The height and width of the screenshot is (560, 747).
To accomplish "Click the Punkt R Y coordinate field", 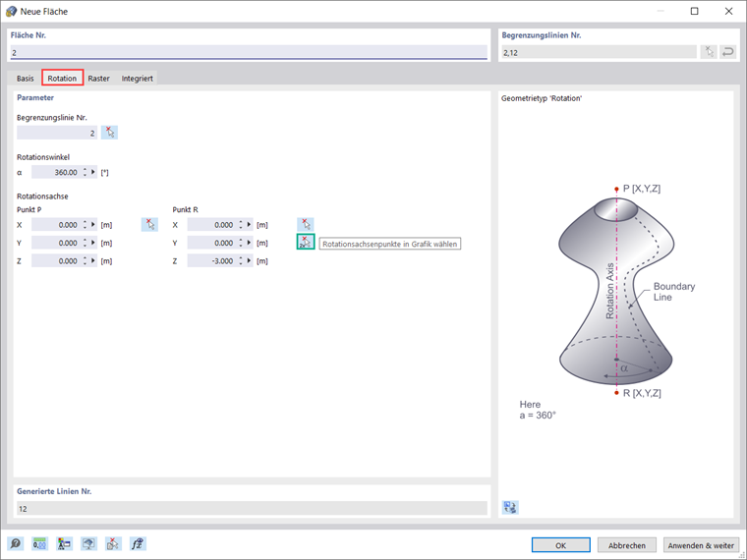I will pyautogui.click(x=212, y=243).
